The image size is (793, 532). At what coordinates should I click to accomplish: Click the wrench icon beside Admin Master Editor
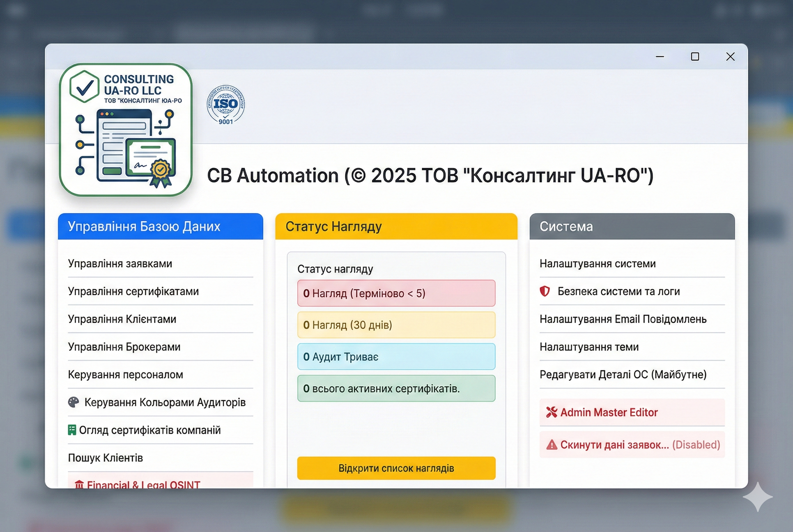(x=551, y=412)
